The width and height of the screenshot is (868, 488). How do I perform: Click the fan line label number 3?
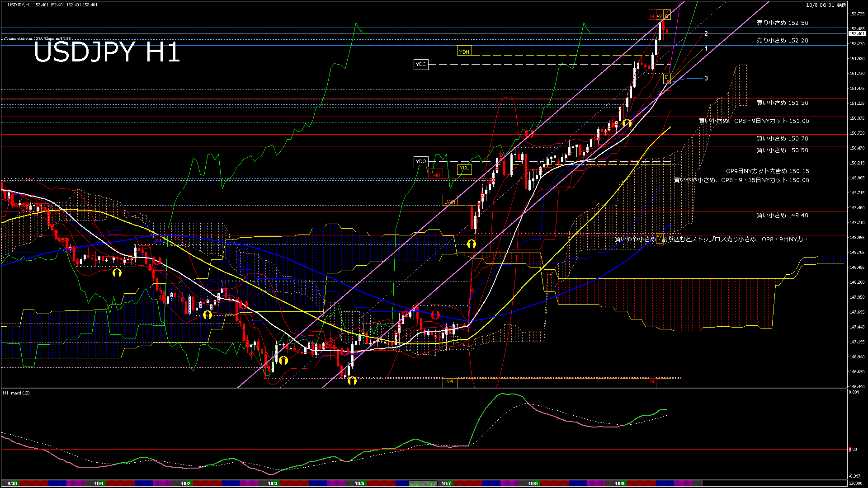point(706,78)
